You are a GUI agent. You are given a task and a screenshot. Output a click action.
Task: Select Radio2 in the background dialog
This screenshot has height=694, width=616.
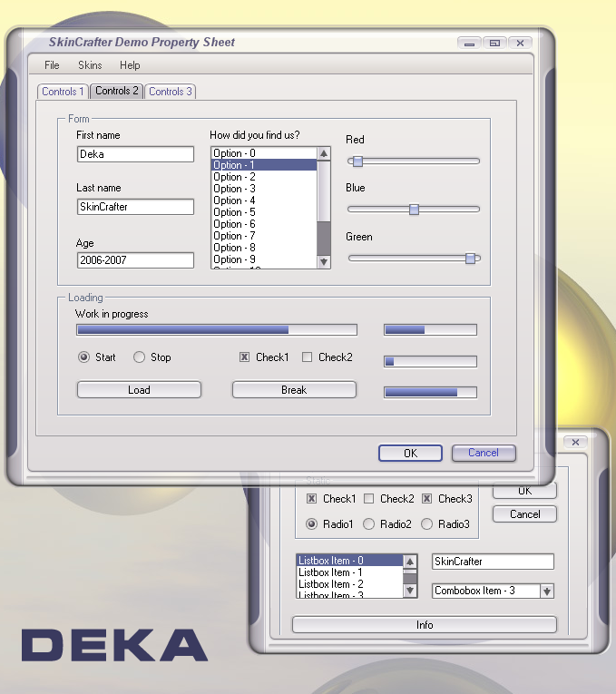pos(368,524)
